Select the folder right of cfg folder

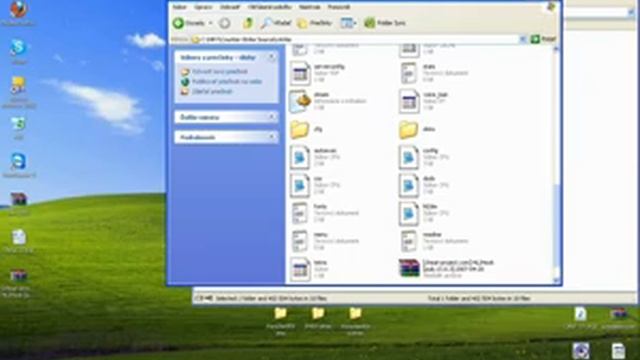409,129
